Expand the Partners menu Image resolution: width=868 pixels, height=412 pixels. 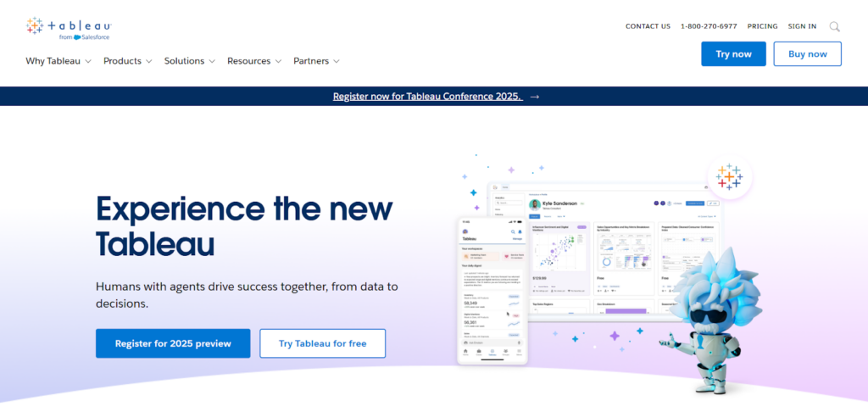pyautogui.click(x=316, y=61)
